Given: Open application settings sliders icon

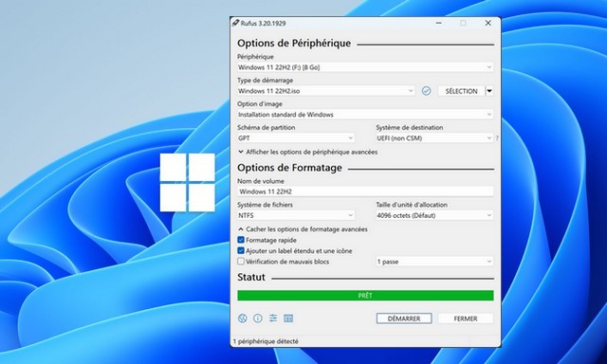Looking at the screenshot, I should (273, 318).
